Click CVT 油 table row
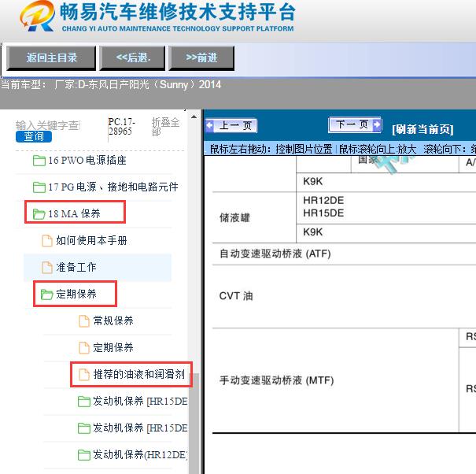The width and height of the screenshot is (476, 474). [x=344, y=296]
